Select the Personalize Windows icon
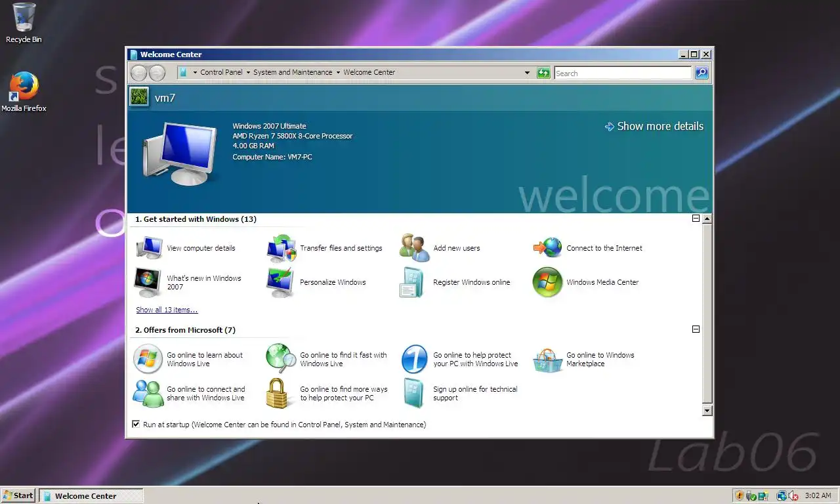840x504 pixels. tap(281, 282)
